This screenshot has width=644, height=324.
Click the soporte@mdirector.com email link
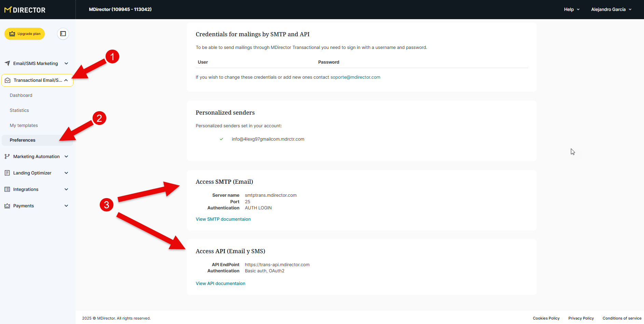(x=355, y=77)
